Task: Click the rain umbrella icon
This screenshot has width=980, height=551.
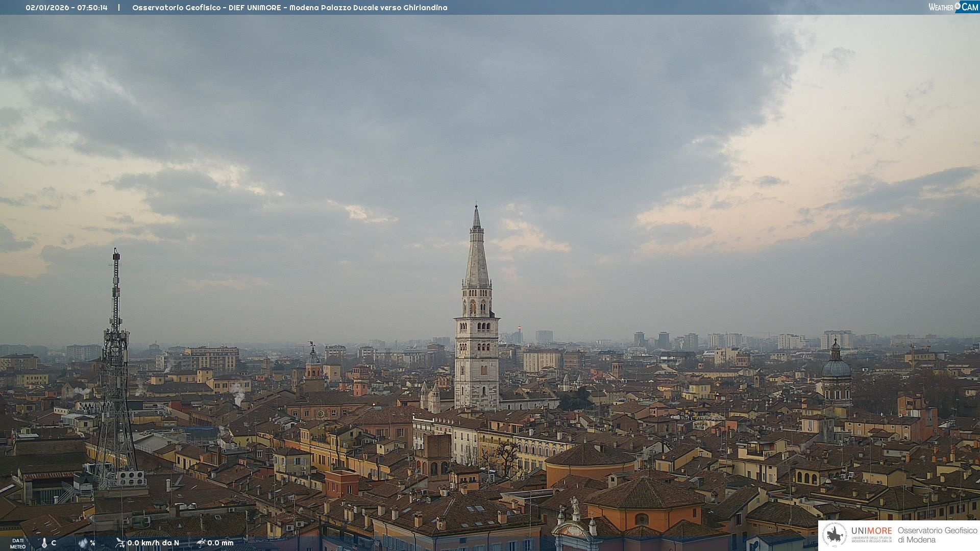Action: (x=201, y=543)
